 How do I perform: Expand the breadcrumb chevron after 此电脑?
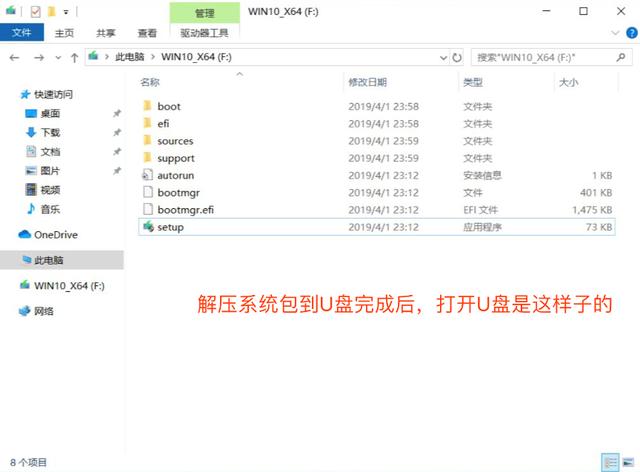[x=153, y=57]
